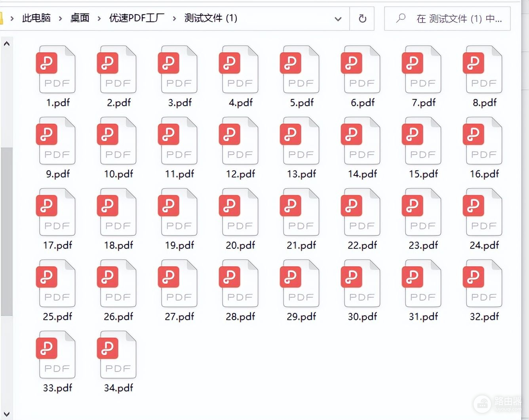Expand chevron after 优速PDF工厂 breadcrumb
This screenshot has width=529, height=420.
(174, 18)
